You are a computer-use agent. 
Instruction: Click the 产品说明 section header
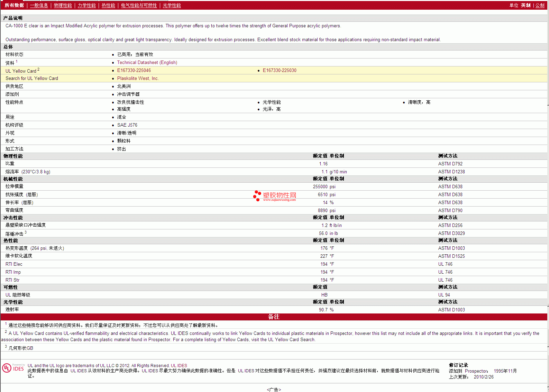13,18
